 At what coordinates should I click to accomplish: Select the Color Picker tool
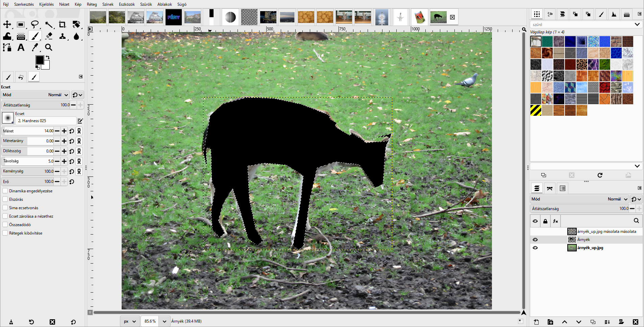click(x=35, y=48)
